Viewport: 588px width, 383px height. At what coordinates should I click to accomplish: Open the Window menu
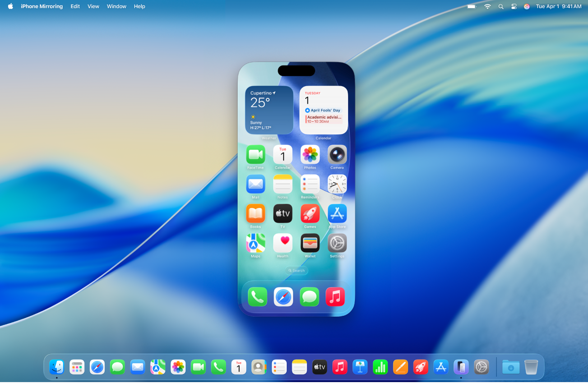[116, 6]
